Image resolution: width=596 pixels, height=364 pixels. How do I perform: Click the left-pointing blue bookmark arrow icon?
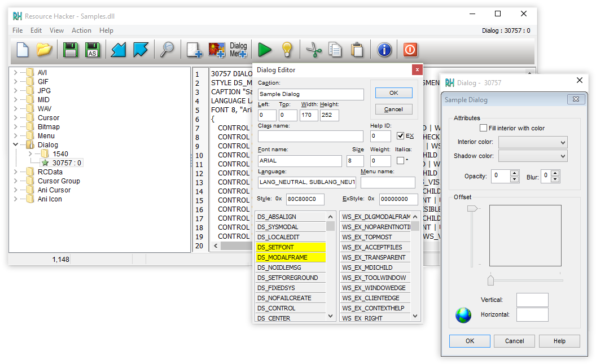pos(118,50)
